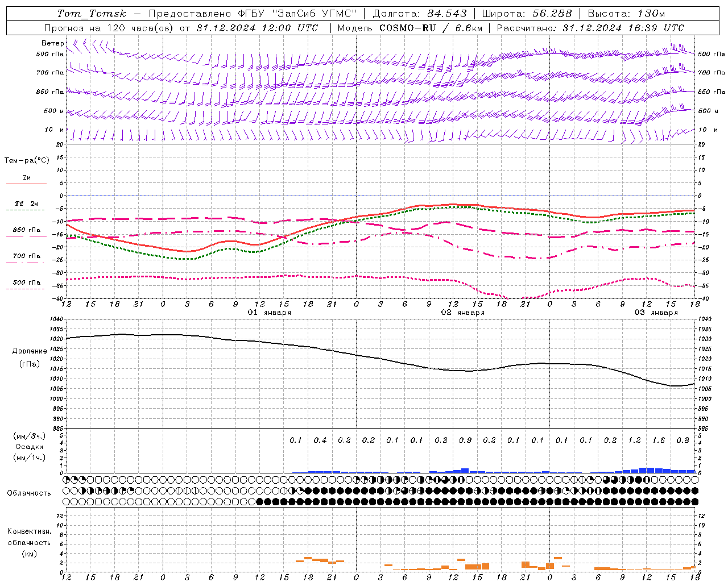The height and width of the screenshot is (582, 728).
Task: Click the "(км)" unit under the convective cloud label
Action: (x=29, y=554)
